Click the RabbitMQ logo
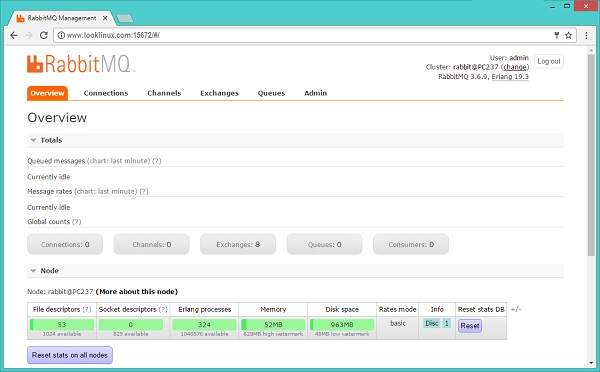The image size is (600, 372). pos(81,64)
